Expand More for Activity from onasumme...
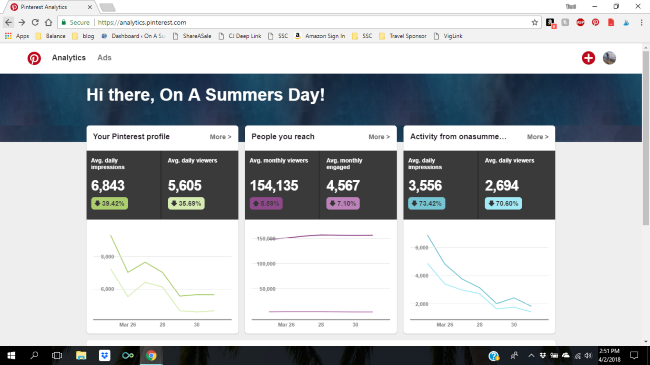 point(537,137)
